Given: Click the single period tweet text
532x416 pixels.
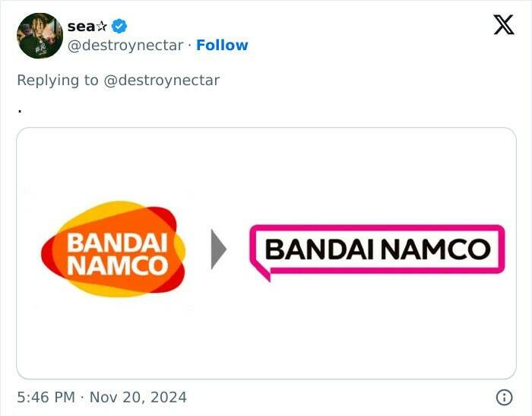Looking at the screenshot, I should (19, 110).
